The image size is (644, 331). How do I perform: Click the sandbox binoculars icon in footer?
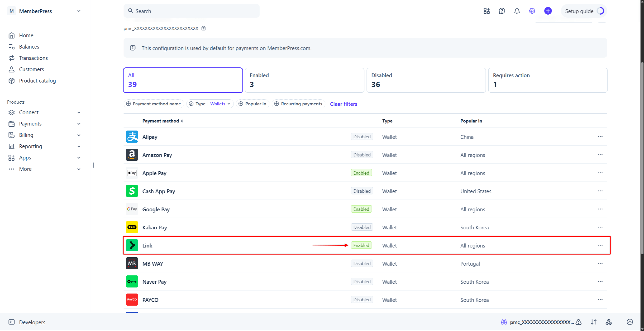[x=504, y=322]
